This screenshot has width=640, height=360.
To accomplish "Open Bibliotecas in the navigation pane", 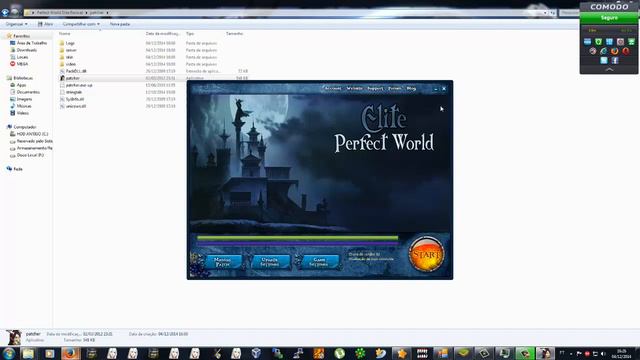I will (23, 78).
